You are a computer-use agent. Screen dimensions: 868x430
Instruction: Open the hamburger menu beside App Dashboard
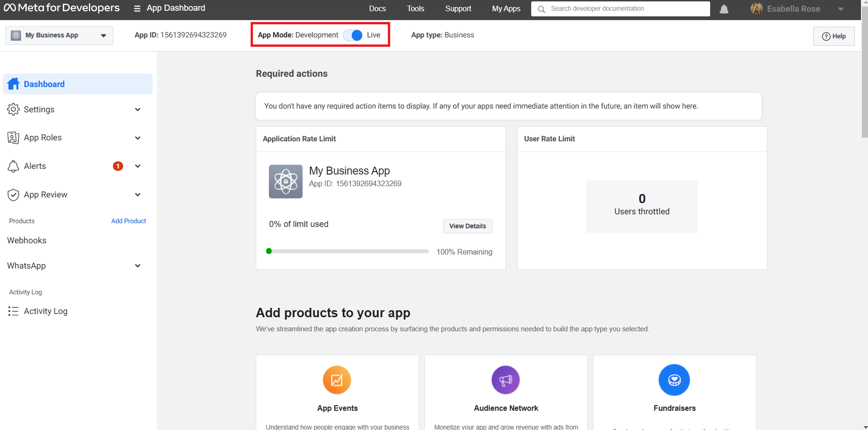pyautogui.click(x=137, y=8)
